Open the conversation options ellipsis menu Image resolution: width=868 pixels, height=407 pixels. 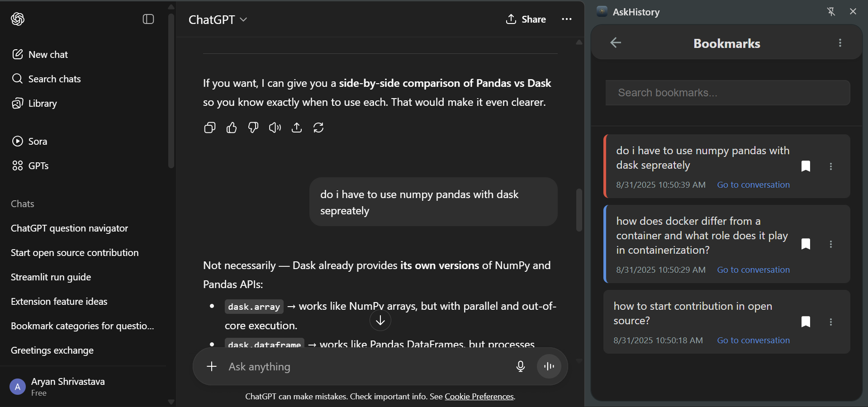click(566, 19)
